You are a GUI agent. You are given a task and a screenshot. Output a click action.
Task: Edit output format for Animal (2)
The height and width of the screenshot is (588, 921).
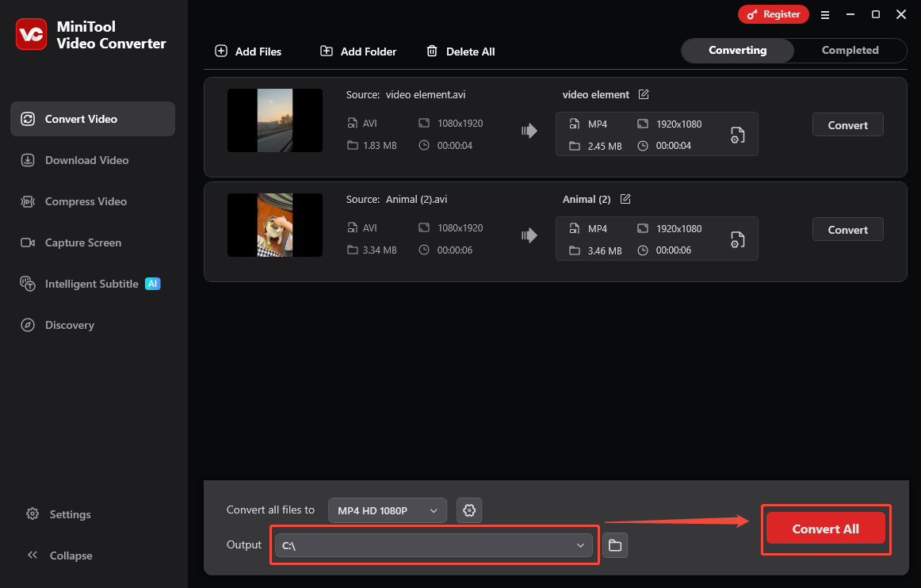pyautogui.click(x=737, y=239)
